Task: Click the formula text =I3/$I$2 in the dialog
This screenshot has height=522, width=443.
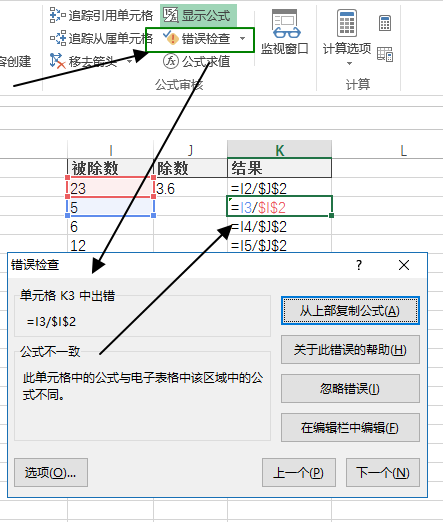Action: [51, 322]
